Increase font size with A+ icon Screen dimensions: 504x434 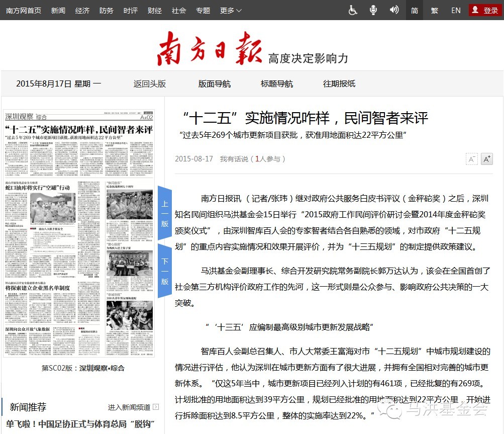(486, 159)
